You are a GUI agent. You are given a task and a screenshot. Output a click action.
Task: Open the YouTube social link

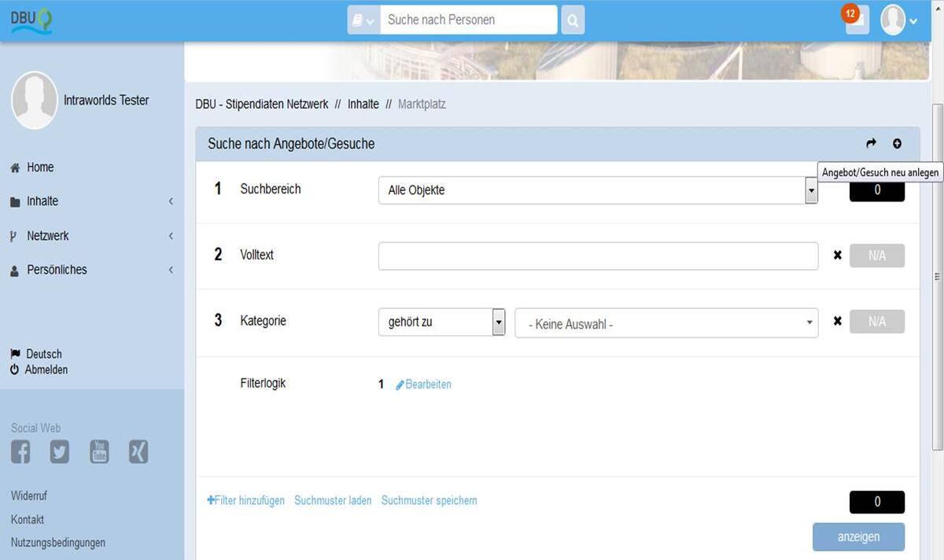(x=99, y=451)
